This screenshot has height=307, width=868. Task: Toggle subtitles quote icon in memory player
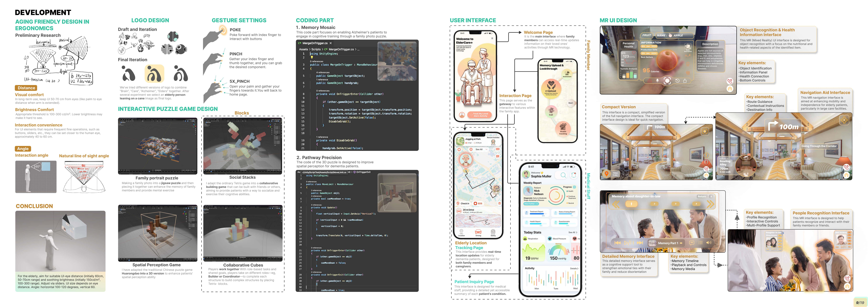point(692,243)
